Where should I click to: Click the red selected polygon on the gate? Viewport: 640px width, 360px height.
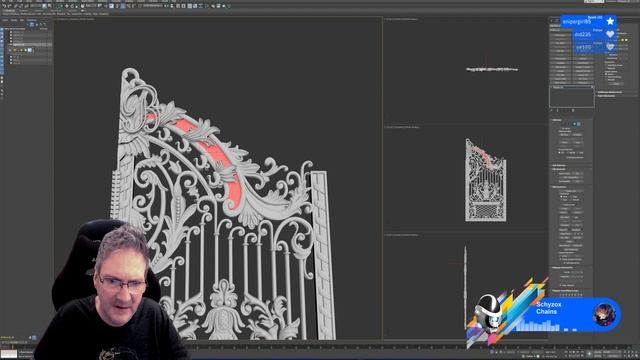(x=216, y=153)
